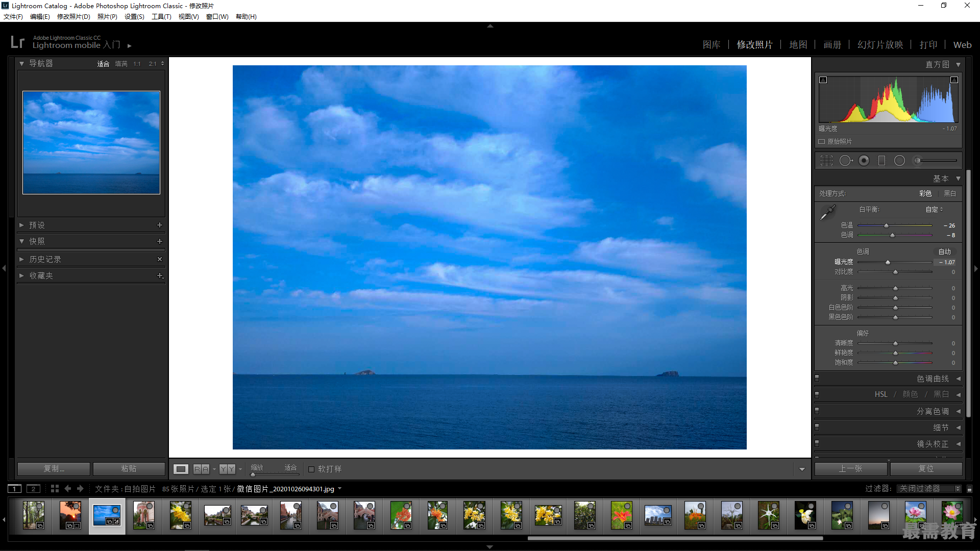Open grid view from filmstrip icon

click(x=55, y=489)
